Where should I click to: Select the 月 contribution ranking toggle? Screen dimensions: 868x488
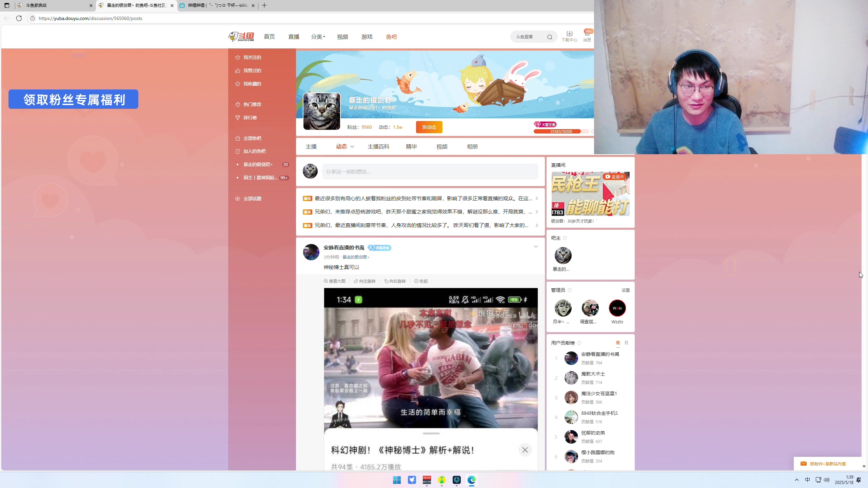click(626, 343)
